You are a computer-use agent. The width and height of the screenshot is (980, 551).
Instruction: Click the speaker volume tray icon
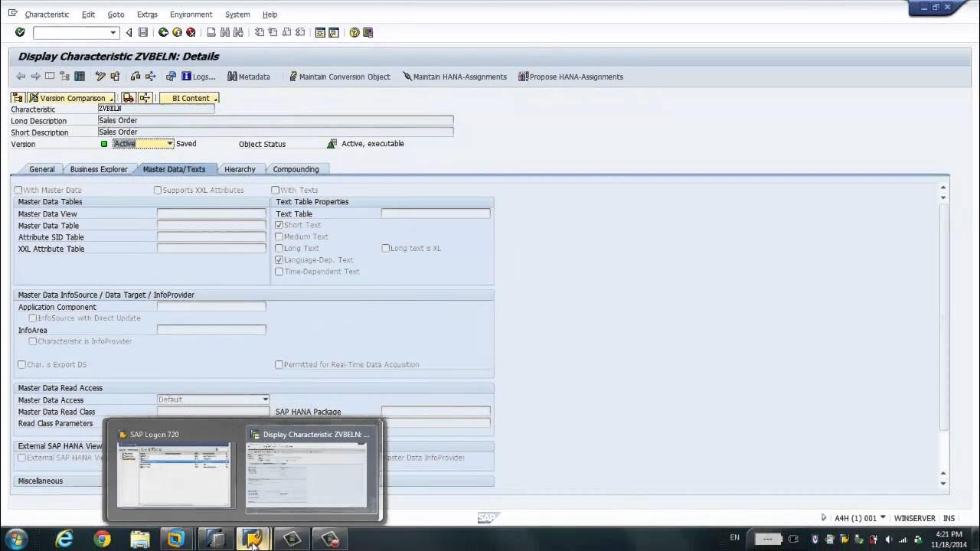(888, 539)
